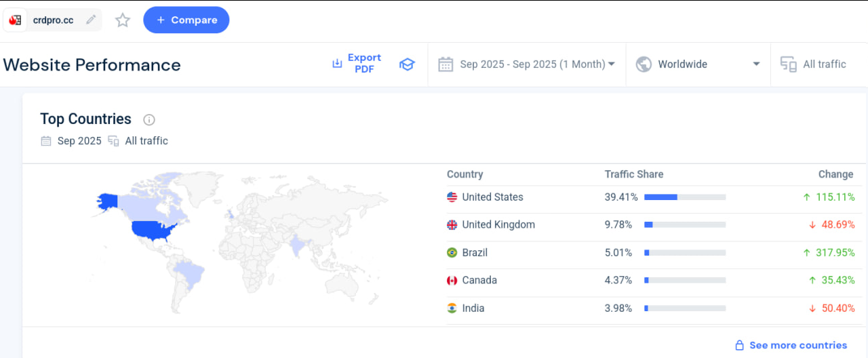Click the edit pencil icon beside crdpro.cc
The height and width of the screenshot is (358, 868).
coord(91,20)
